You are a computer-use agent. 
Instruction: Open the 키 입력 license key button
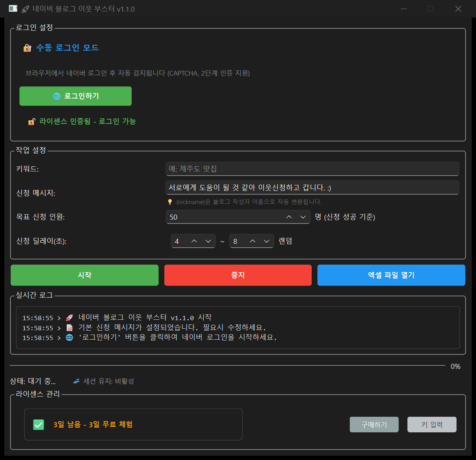(x=432, y=425)
